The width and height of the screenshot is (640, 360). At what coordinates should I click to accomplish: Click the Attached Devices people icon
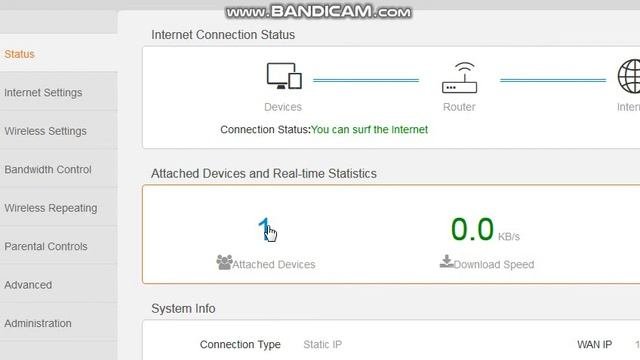coord(224,262)
